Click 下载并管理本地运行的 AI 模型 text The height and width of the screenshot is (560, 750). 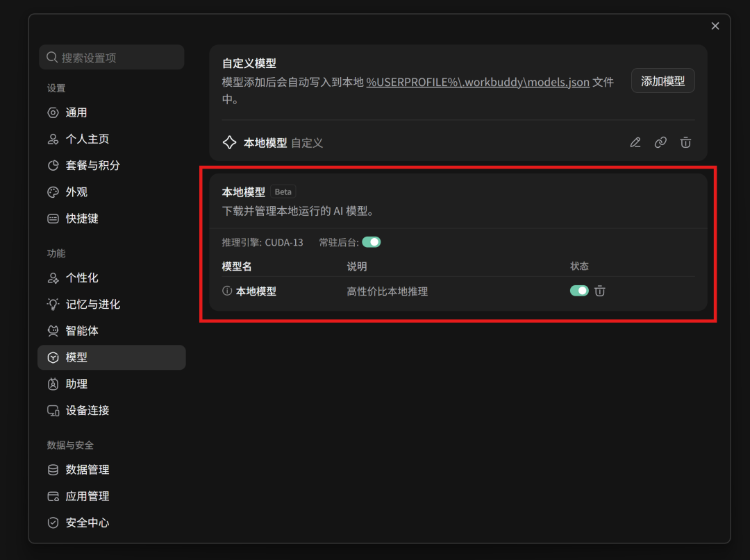pyautogui.click(x=298, y=211)
